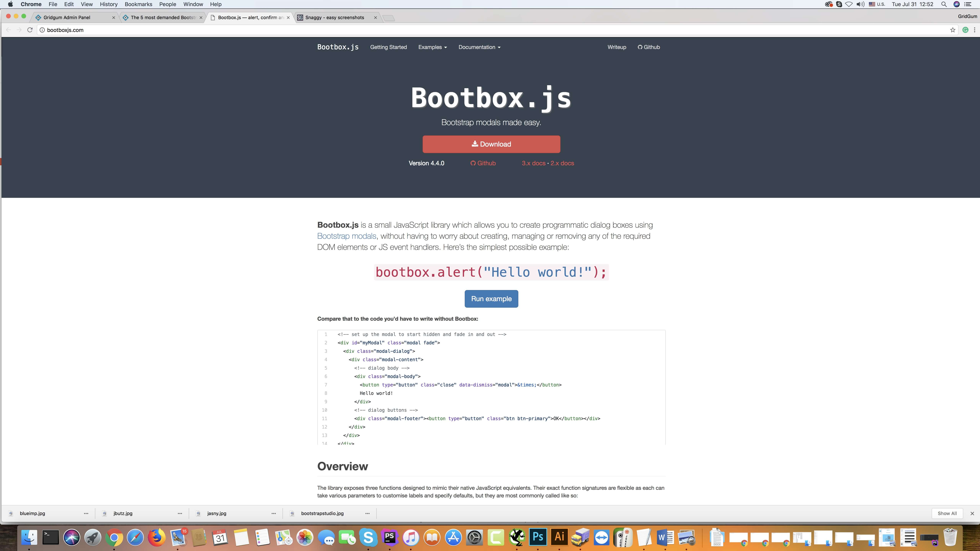The width and height of the screenshot is (980, 551).
Task: Open Photoshop from the dock
Action: click(x=538, y=537)
